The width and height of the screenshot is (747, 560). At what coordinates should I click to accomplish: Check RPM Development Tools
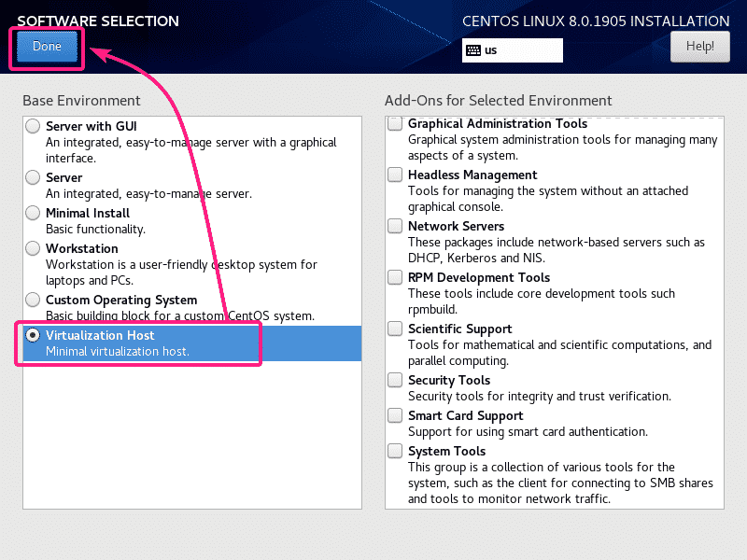tap(394, 277)
